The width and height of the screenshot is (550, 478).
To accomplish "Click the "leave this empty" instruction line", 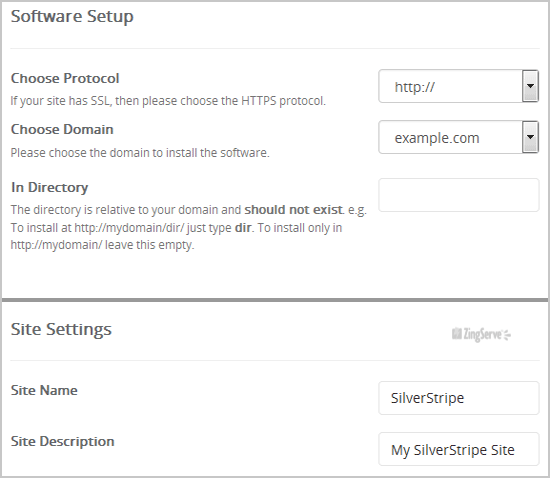I will coord(102,245).
